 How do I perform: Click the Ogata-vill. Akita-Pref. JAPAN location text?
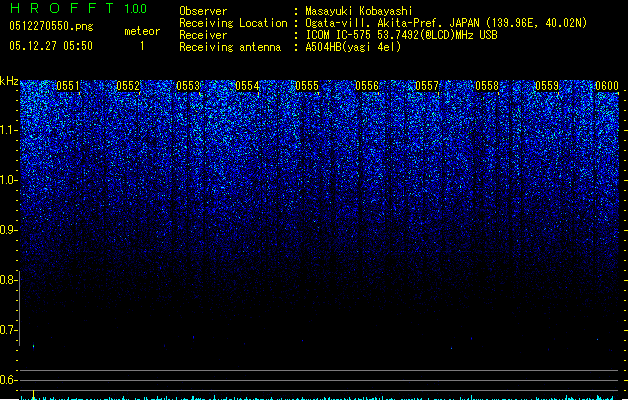tap(446, 23)
